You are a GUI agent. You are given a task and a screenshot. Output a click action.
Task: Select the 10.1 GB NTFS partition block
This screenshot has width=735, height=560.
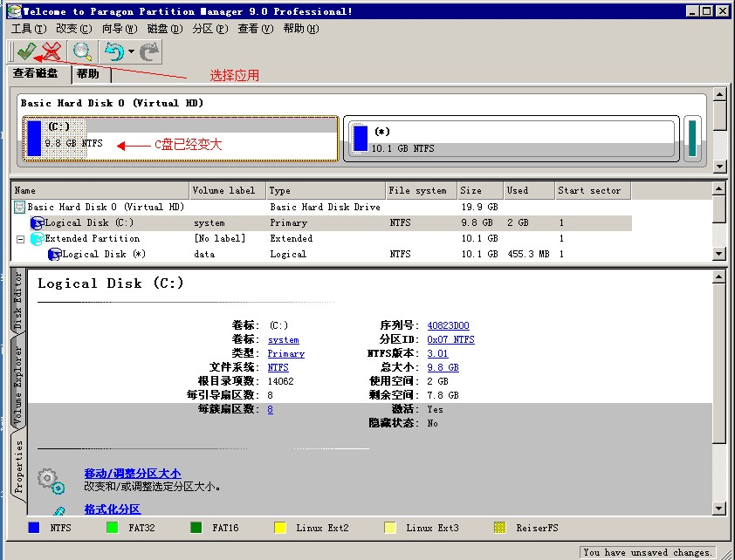click(511, 139)
